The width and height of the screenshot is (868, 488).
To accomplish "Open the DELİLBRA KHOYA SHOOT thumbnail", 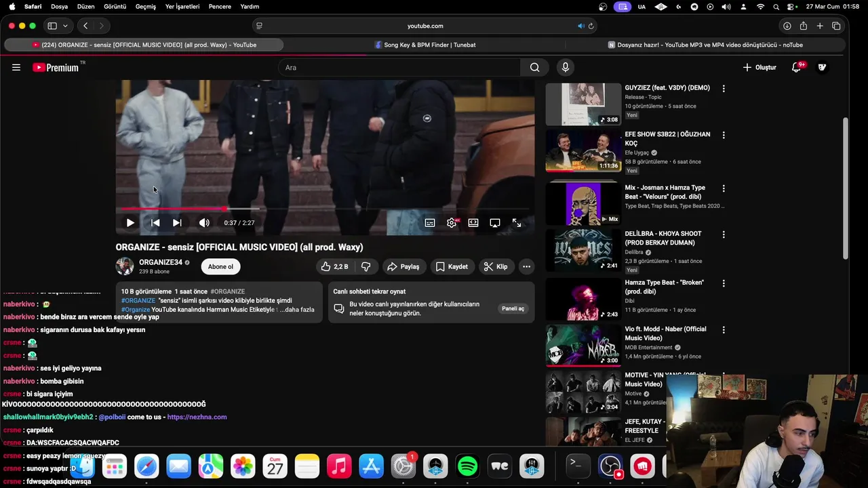I will tap(583, 250).
